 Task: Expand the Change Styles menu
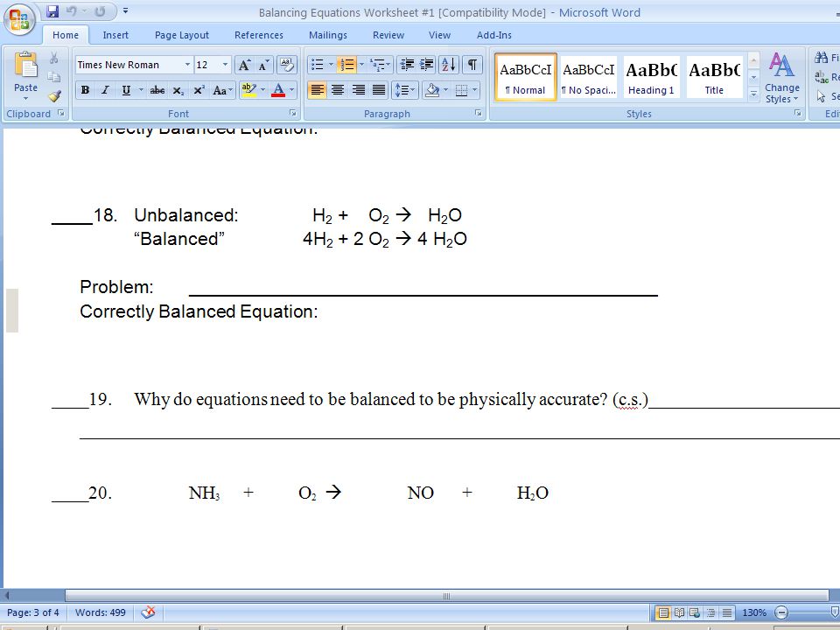tap(781, 78)
